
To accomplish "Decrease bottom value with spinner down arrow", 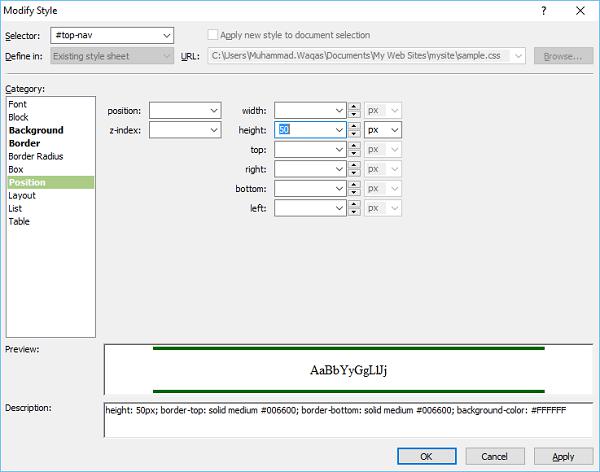I will [354, 193].
